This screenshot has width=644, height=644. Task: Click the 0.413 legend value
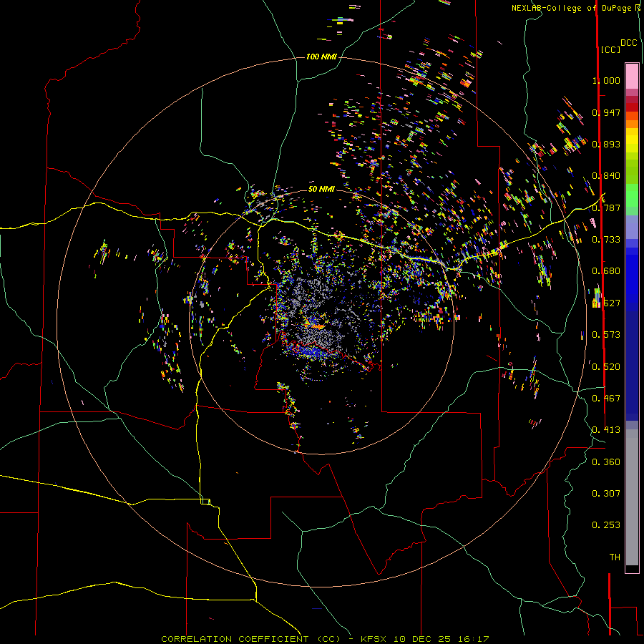coord(606,430)
